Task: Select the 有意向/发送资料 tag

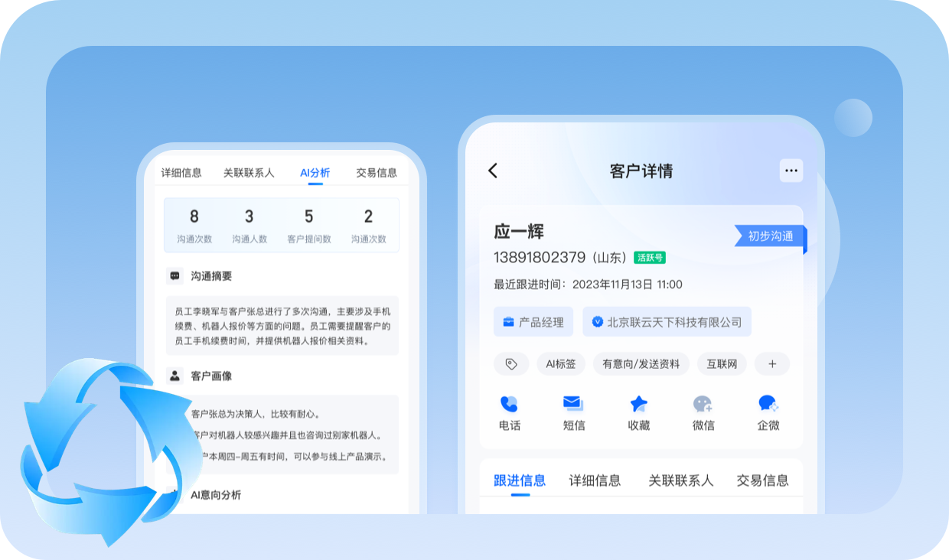Action: click(641, 364)
